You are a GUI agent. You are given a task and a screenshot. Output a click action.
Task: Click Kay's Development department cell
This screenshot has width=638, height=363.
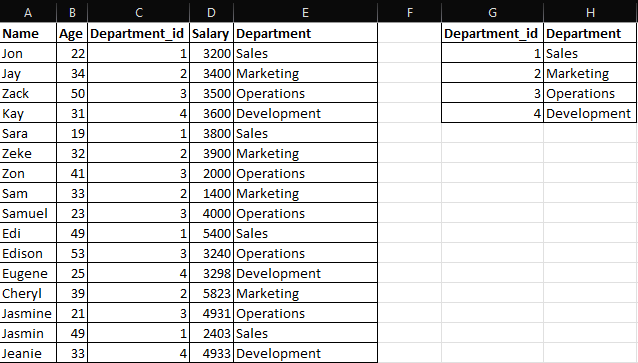(306, 113)
